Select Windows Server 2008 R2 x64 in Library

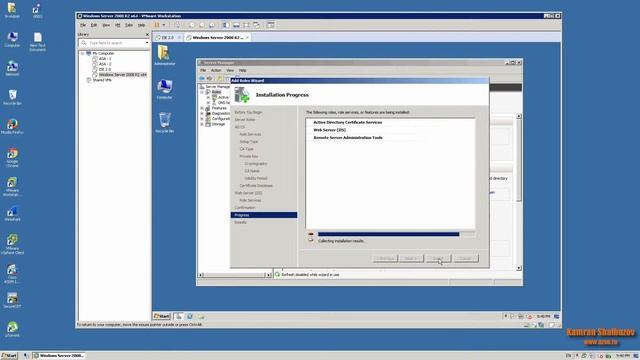(122, 75)
